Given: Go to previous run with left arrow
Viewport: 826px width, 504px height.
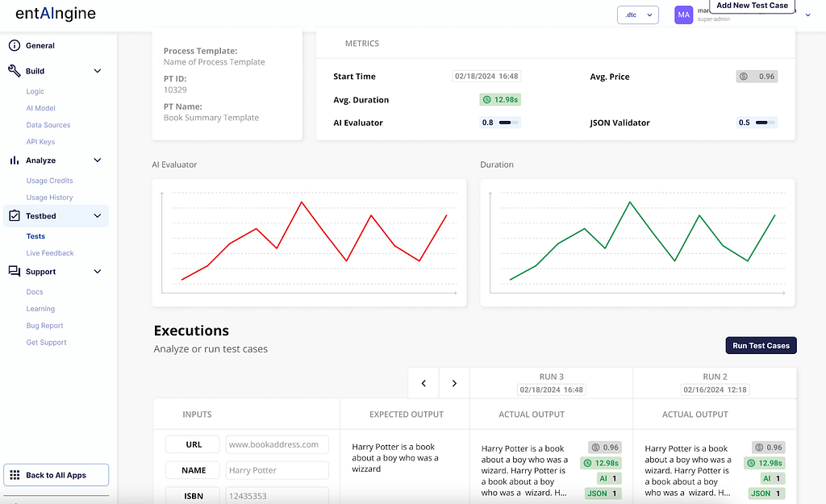Looking at the screenshot, I should (423, 383).
